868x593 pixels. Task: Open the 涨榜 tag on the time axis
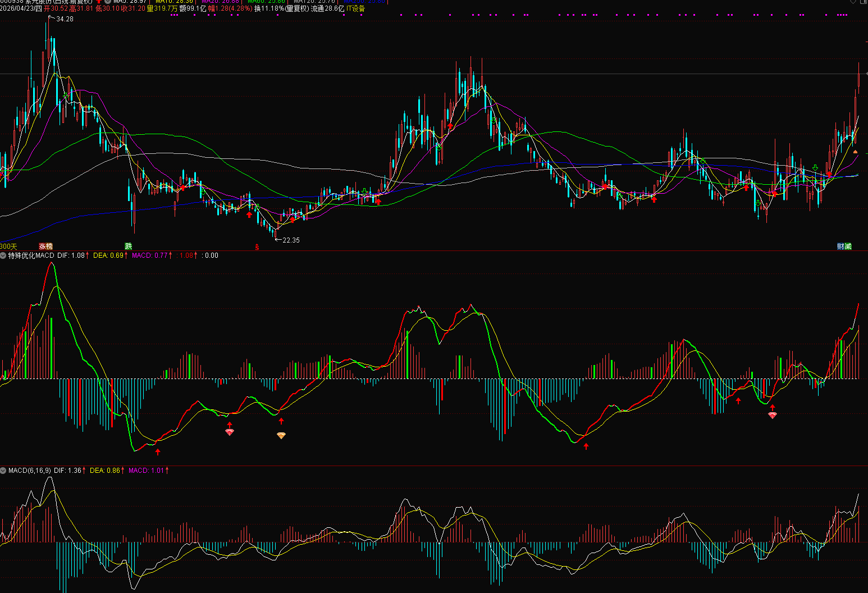pos(45,247)
